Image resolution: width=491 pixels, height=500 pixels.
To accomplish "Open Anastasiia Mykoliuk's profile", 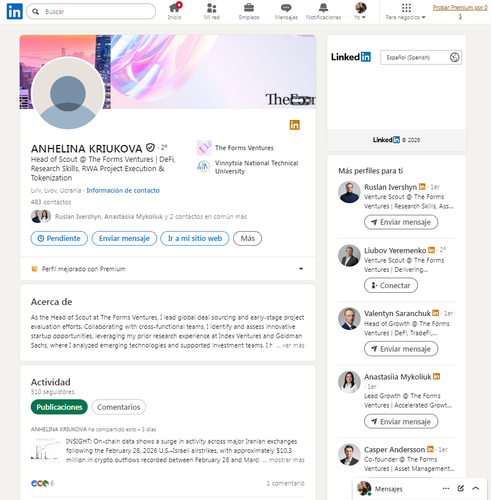I will coord(397,377).
